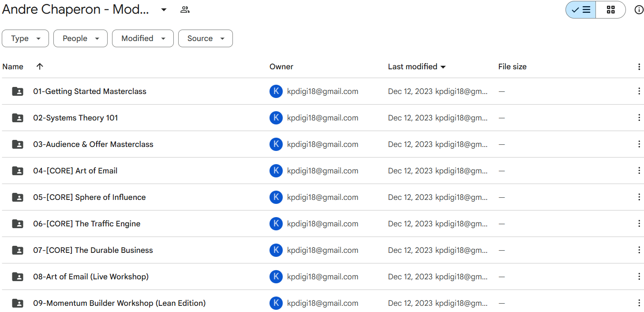Click folder icon of 02-Systems Theory 101
The width and height of the screenshot is (644, 312).
(18, 118)
